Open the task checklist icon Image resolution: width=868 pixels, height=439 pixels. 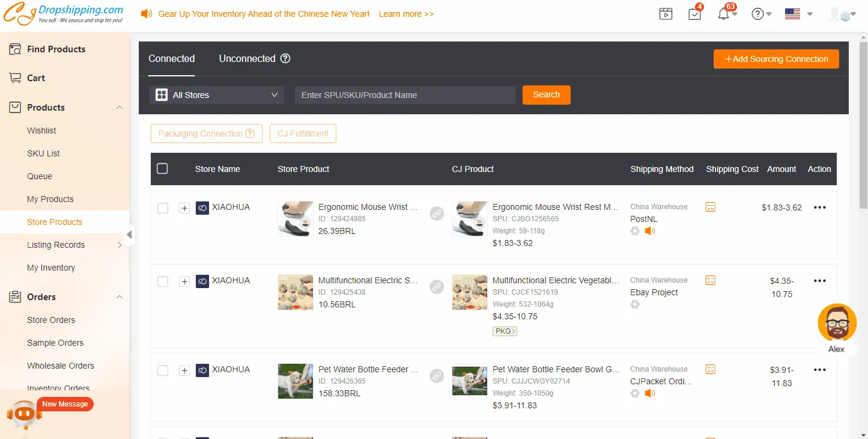pyautogui.click(x=695, y=14)
